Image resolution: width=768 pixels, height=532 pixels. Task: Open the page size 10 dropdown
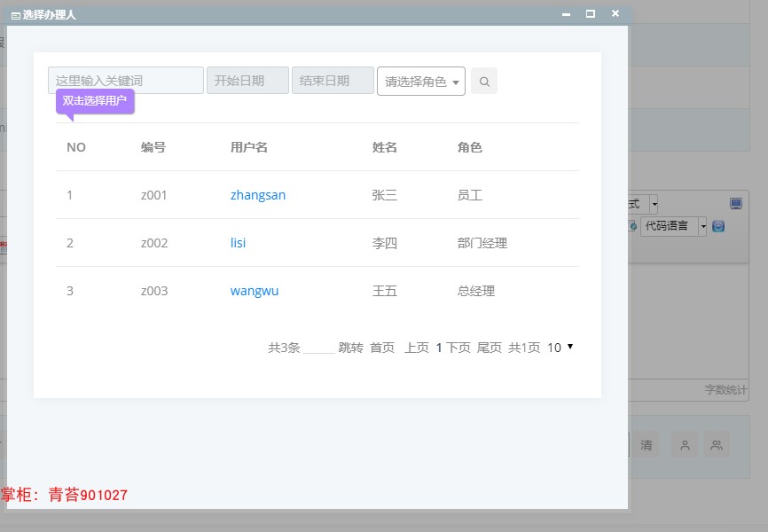point(558,348)
